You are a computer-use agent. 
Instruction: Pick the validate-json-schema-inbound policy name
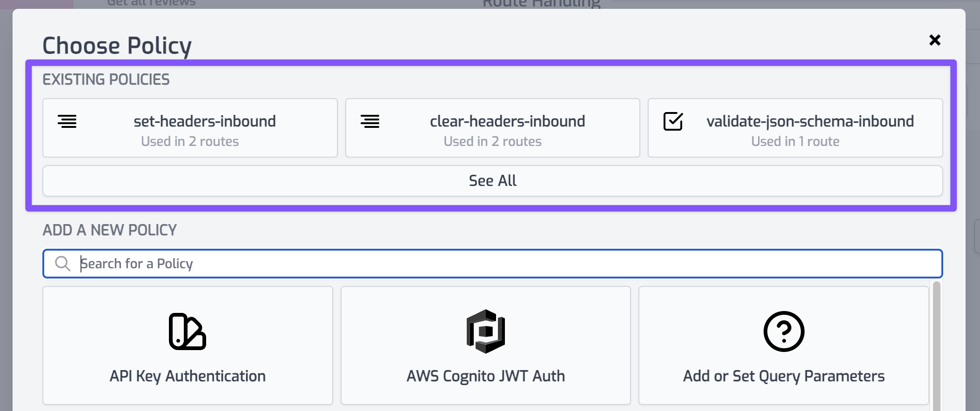coord(810,121)
